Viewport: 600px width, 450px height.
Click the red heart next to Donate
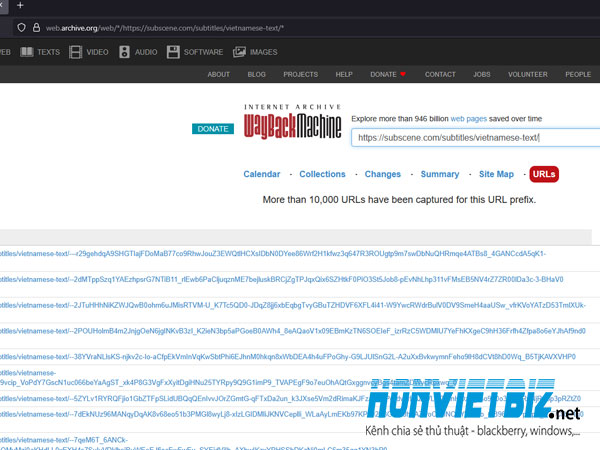click(403, 74)
